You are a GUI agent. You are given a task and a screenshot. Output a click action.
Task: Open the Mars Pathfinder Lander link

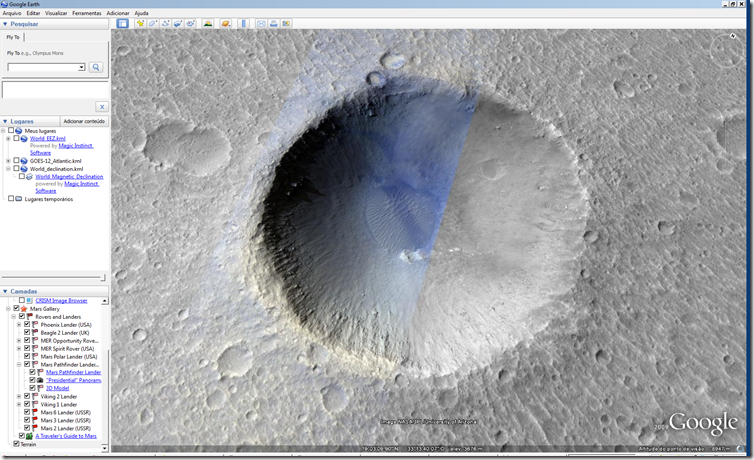pyautogui.click(x=74, y=372)
